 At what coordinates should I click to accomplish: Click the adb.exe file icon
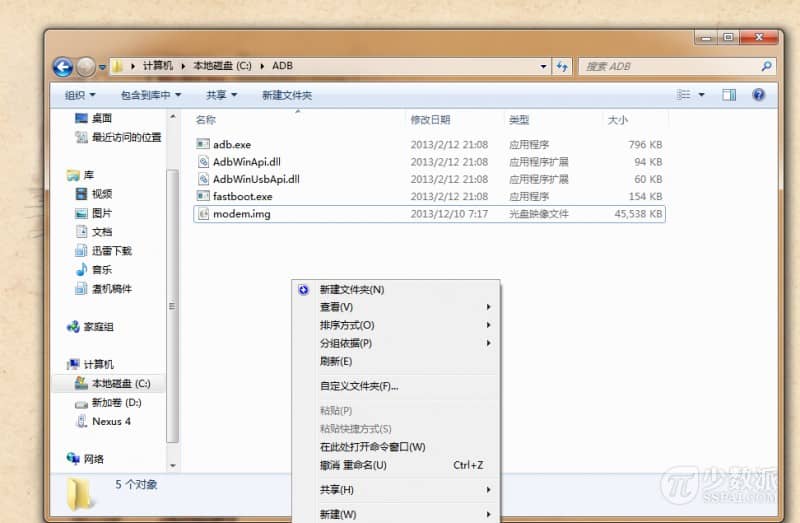coord(203,145)
